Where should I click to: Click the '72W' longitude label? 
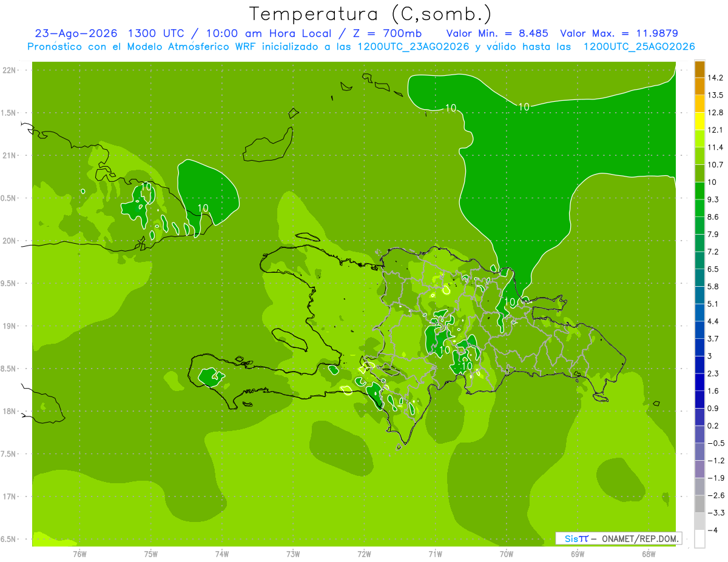[364, 554]
